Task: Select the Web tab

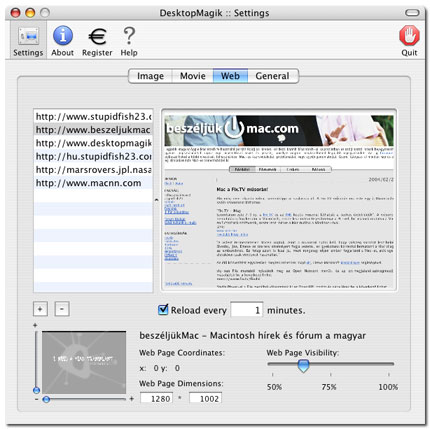Action: [x=230, y=76]
